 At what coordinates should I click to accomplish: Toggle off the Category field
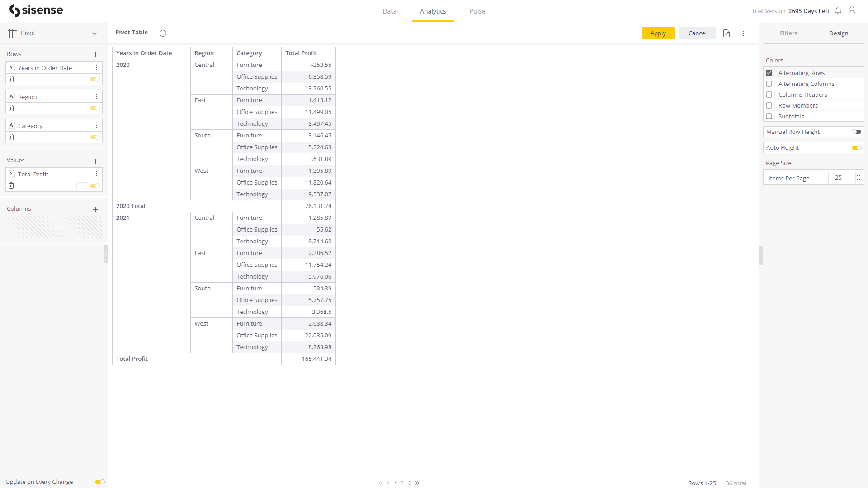coord(95,137)
